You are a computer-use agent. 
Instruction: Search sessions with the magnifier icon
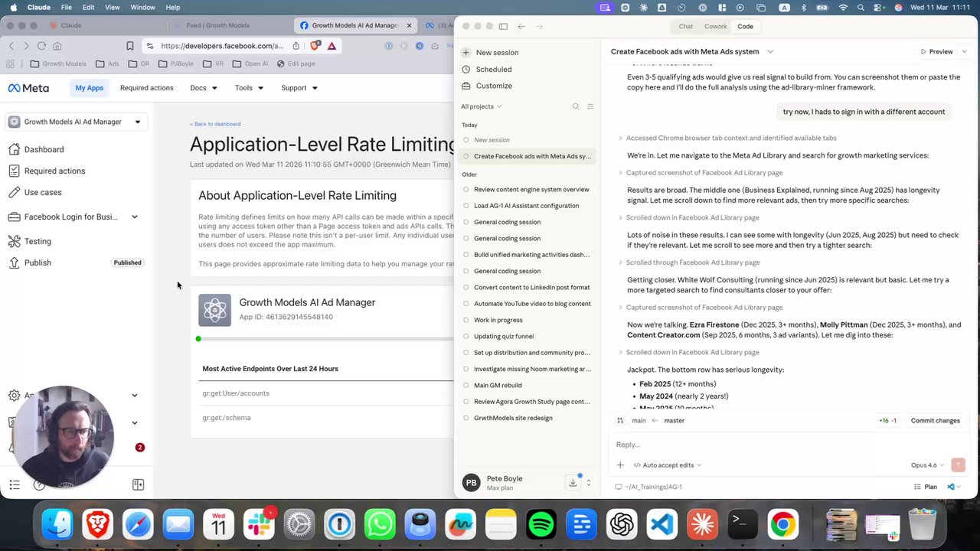pos(576,106)
